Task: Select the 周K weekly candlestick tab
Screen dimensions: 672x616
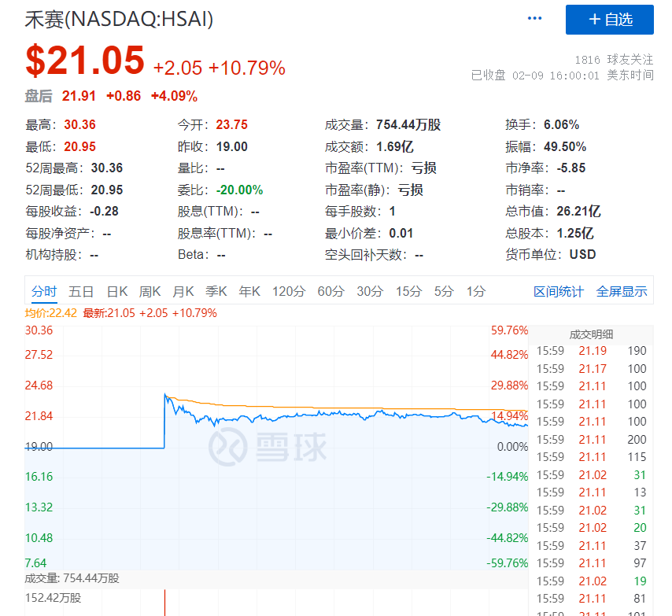Action: (150, 291)
